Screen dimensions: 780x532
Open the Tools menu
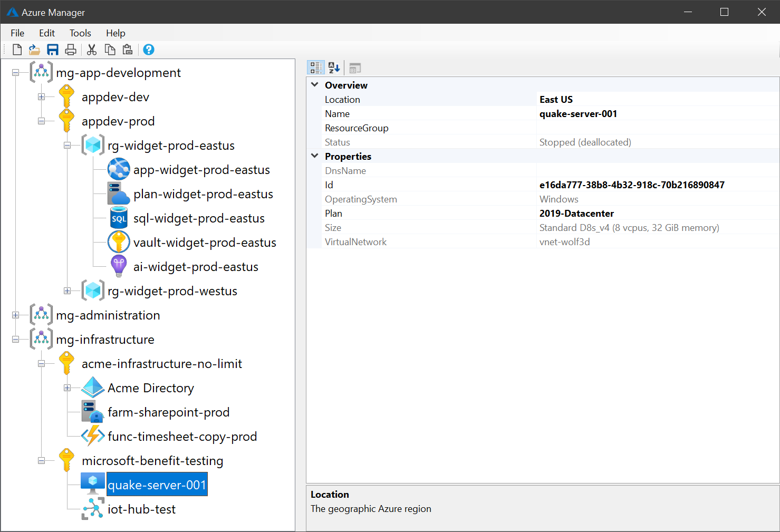pos(80,33)
